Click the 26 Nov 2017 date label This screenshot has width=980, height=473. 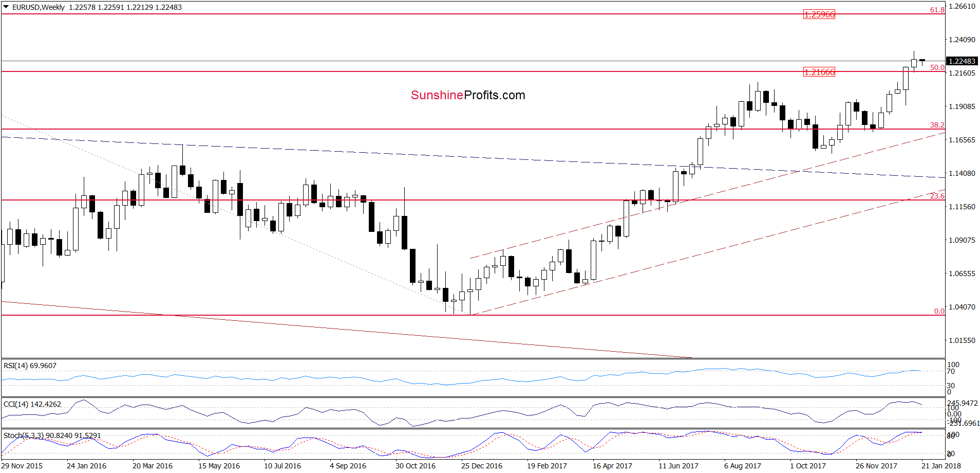[x=876, y=466]
